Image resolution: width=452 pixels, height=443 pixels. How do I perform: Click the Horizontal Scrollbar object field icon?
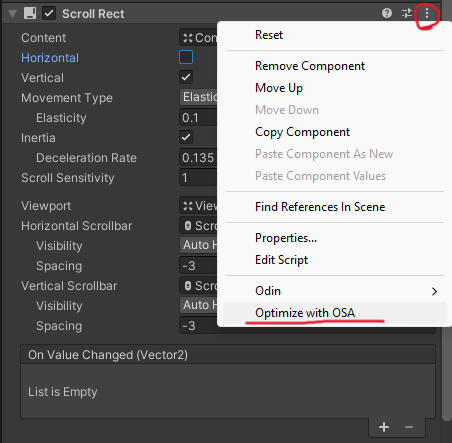(x=188, y=226)
